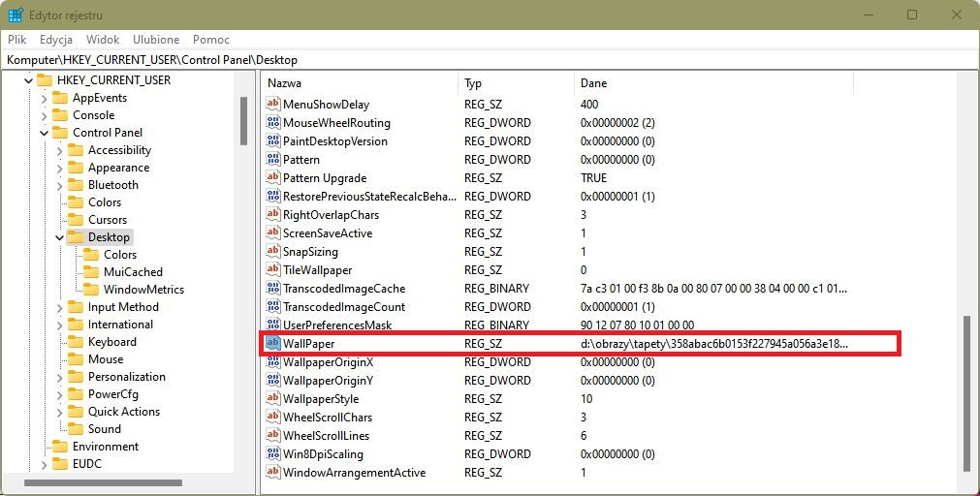
Task: Collapse the Desktop tree node
Action: click(59, 237)
